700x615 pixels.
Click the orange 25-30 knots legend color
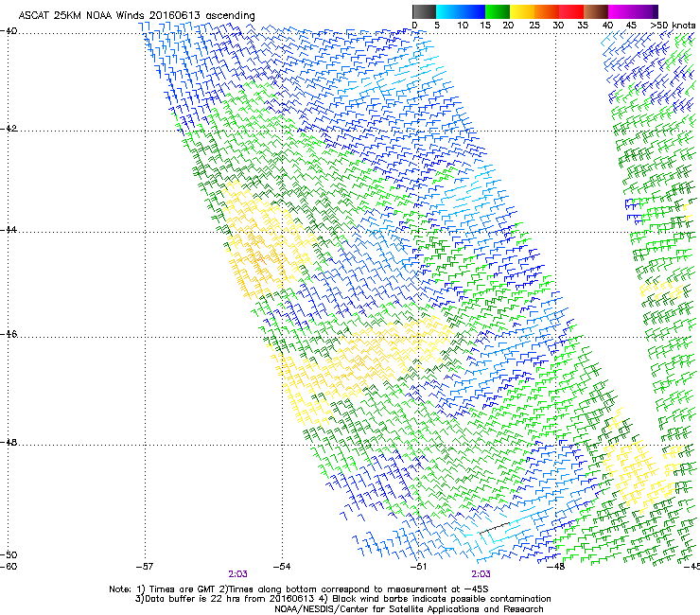tap(547, 11)
